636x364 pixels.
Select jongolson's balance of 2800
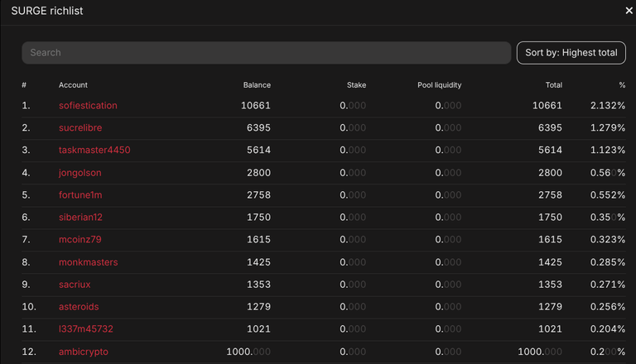point(258,173)
